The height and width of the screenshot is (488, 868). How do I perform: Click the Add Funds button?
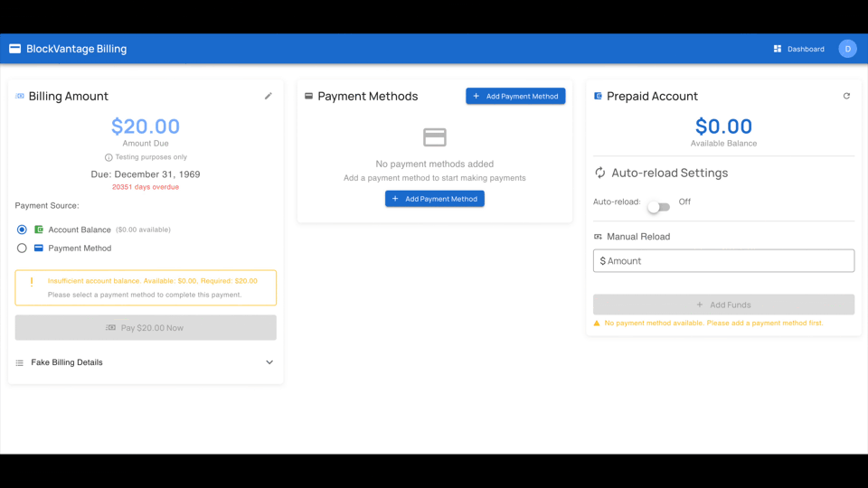723,305
